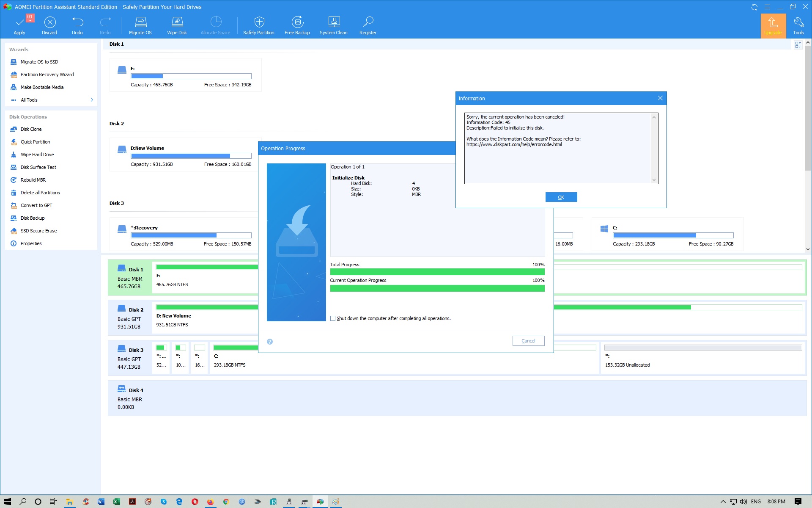This screenshot has height=508, width=812.
Task: Enable shut down after completing operations checkbox
Action: point(333,318)
